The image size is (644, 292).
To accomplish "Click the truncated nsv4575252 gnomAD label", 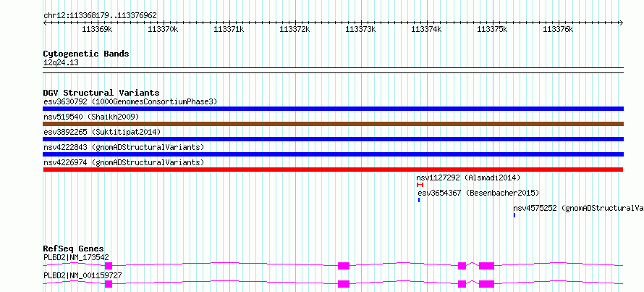I will pos(578,208).
